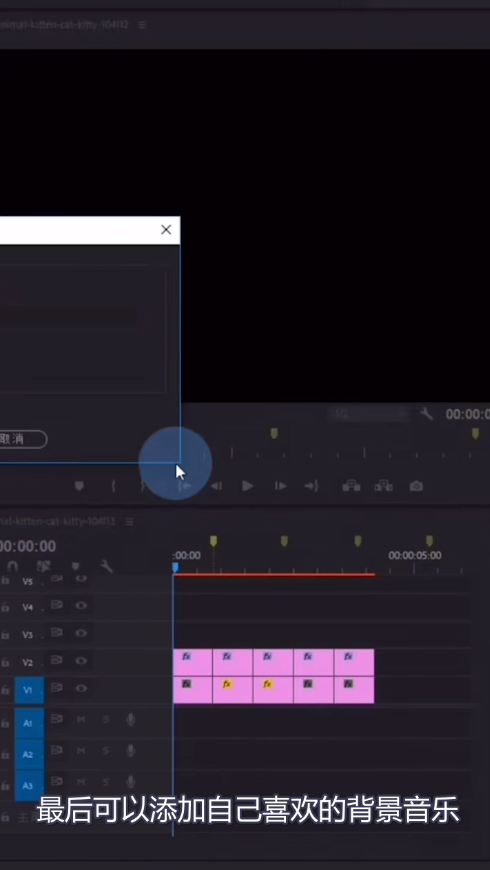Image resolution: width=490 pixels, height=870 pixels.
Task: Export frame with the camera icon
Action: [x=416, y=486]
